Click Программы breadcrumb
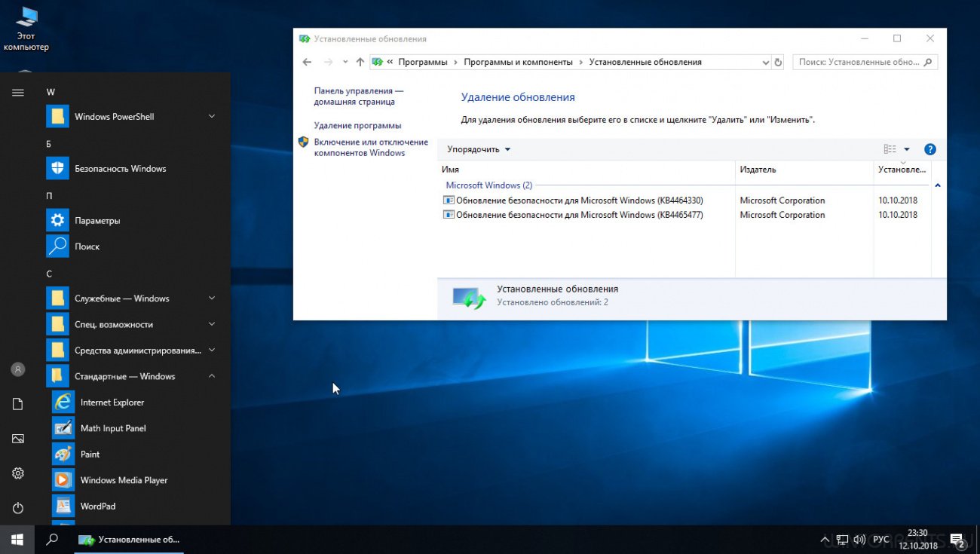The width and height of the screenshot is (980, 554). [423, 62]
